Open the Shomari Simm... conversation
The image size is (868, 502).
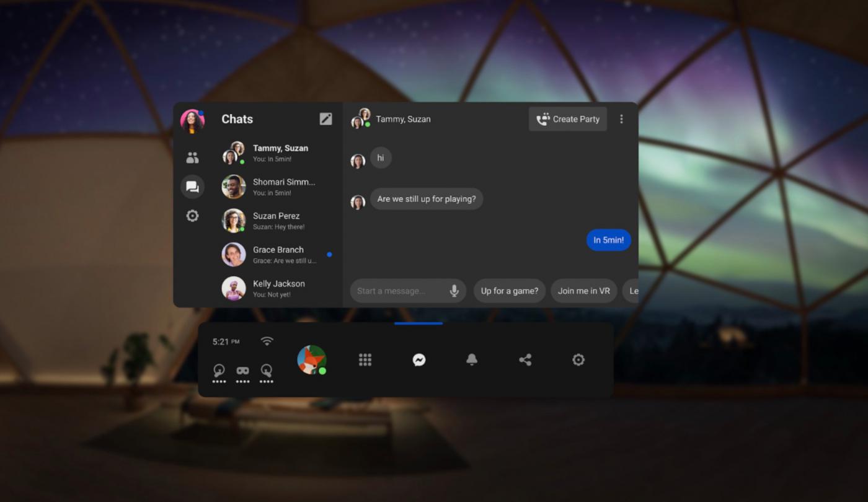[277, 187]
